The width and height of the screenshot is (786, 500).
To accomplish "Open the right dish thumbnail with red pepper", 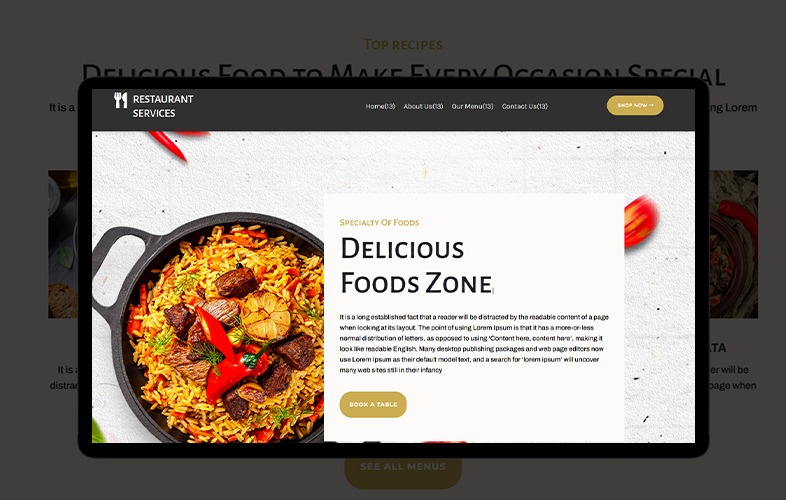I will [733, 244].
